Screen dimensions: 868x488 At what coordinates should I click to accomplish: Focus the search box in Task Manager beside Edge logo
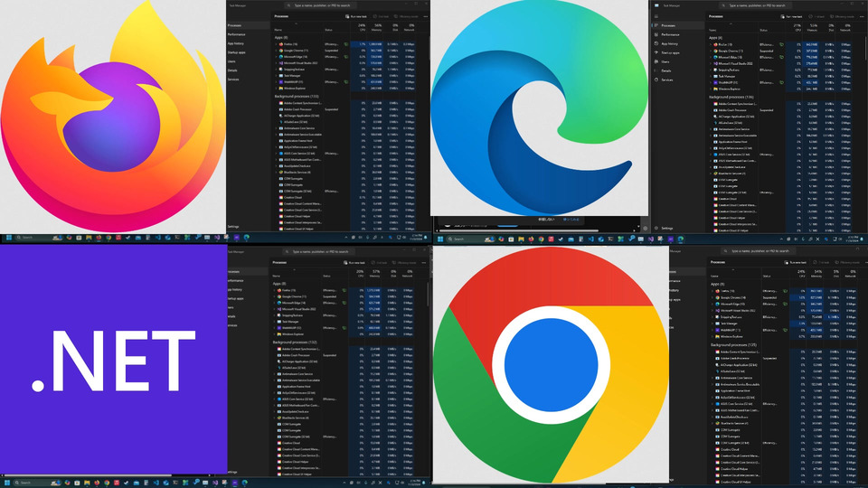(x=754, y=5)
